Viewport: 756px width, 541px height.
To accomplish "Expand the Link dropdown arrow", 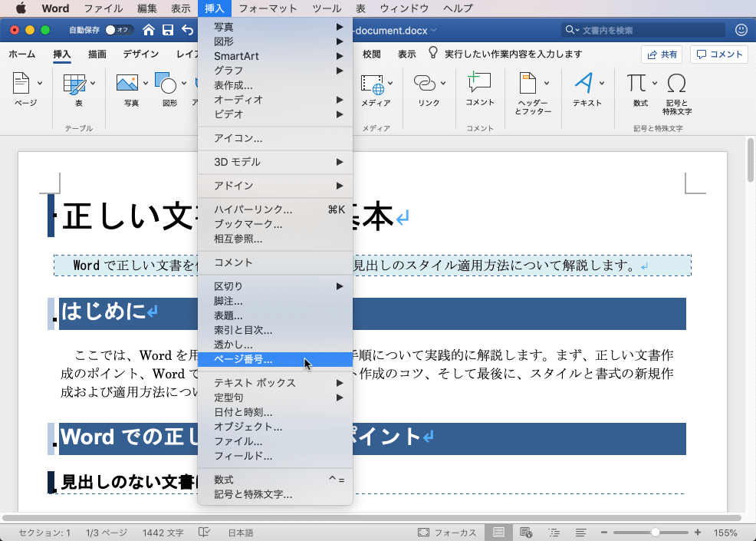I will [443, 83].
